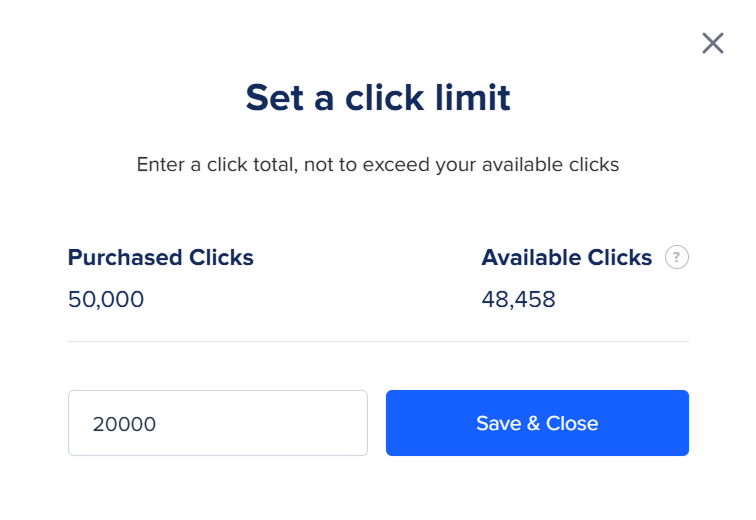Focus the click limit input field
Image resolution: width=756 pixels, height=520 pixels.
(218, 423)
